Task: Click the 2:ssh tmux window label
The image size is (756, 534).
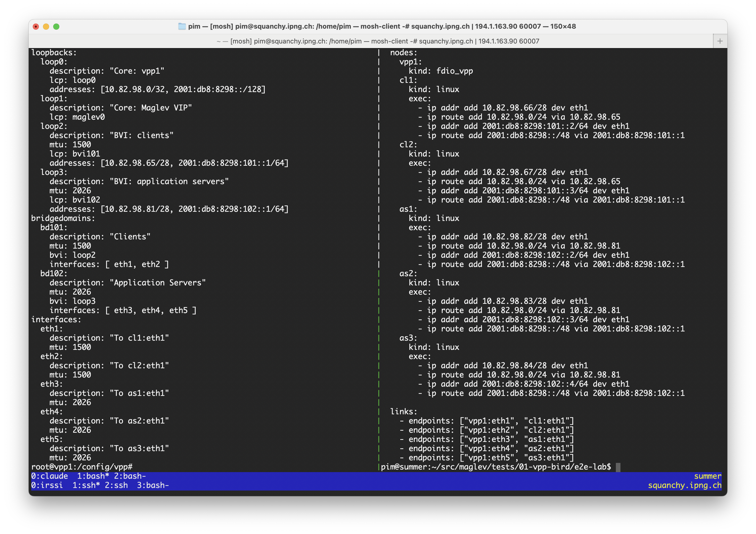Action: tap(116, 485)
